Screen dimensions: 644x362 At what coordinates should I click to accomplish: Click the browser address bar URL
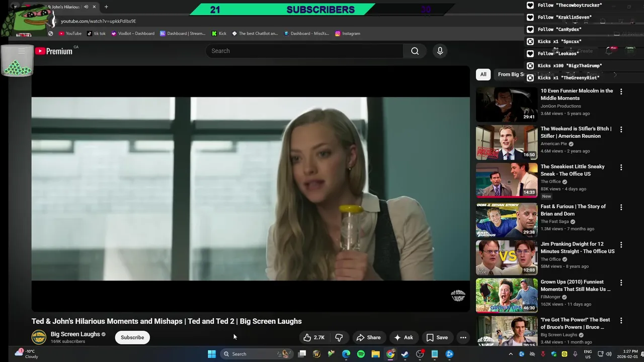pos(99,21)
